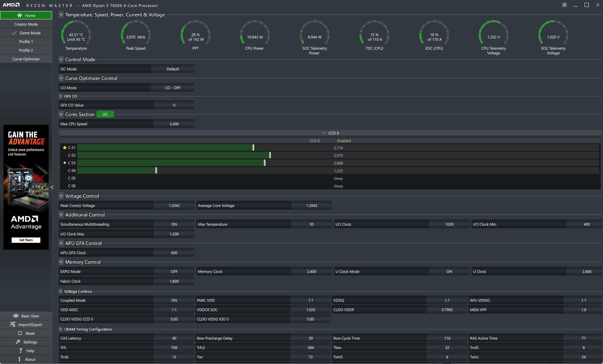Collapse Curve Optimizer Control section

(61, 78)
